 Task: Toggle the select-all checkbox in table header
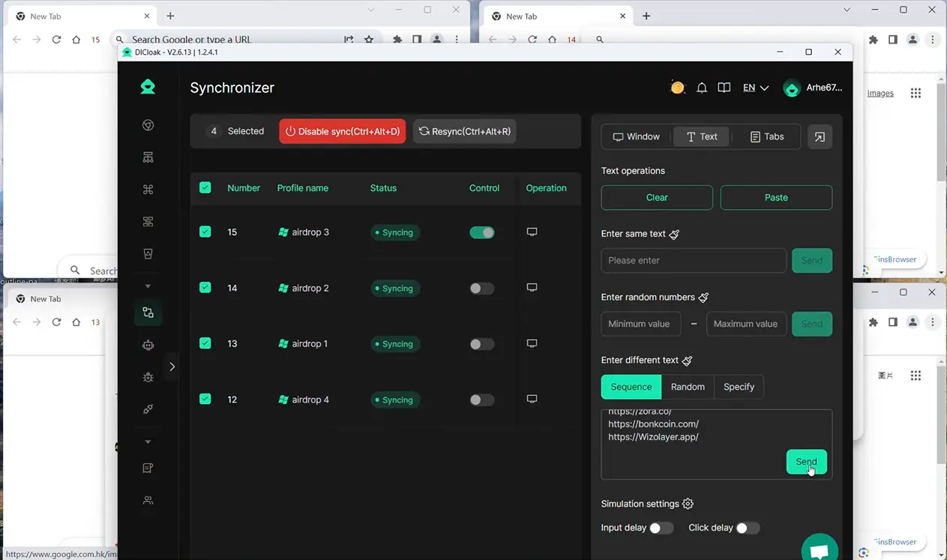205,187
